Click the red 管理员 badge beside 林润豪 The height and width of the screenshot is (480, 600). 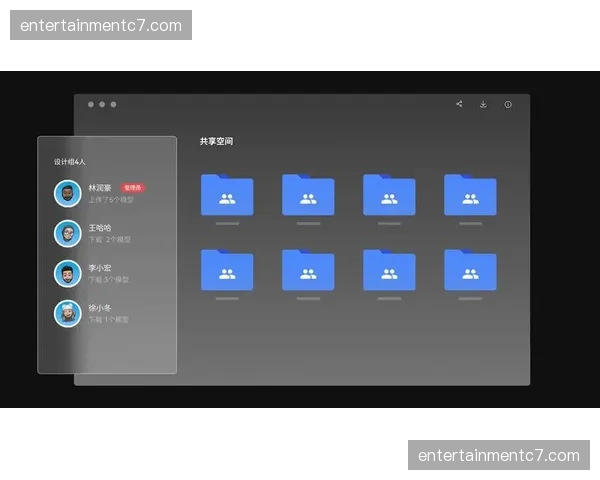[133, 187]
